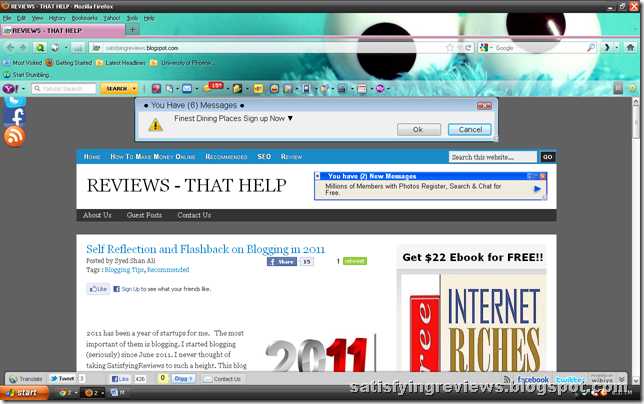This screenshot has width=644, height=404.
Task: Select the REVIEWS - THAT HELP tab
Action: (x=63, y=30)
